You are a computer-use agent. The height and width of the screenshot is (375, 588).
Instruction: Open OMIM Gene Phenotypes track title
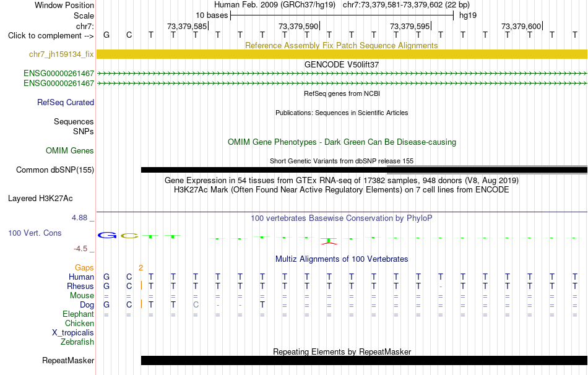pos(342,142)
